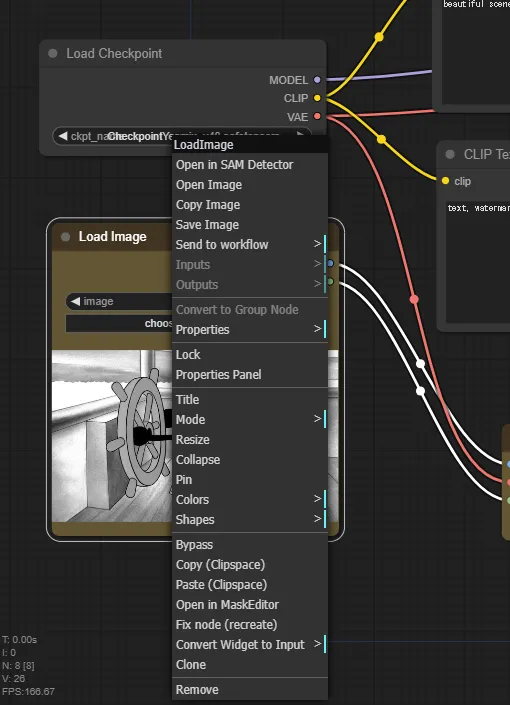
Task: Expand the Colors submenu
Action: click(250, 500)
